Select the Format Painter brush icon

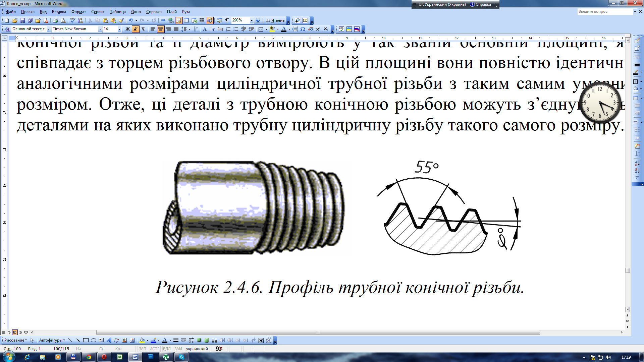(x=121, y=20)
